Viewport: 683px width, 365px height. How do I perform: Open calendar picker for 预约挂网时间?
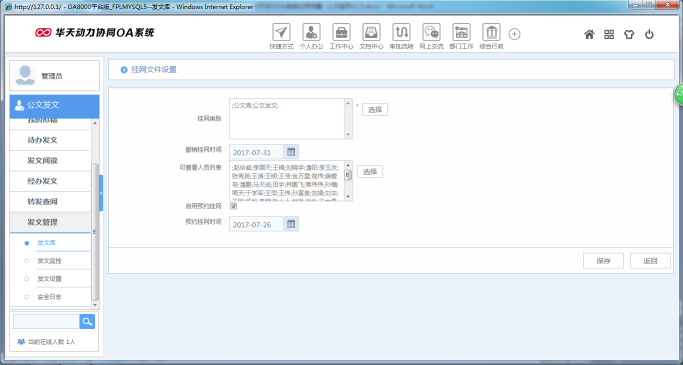tap(291, 224)
